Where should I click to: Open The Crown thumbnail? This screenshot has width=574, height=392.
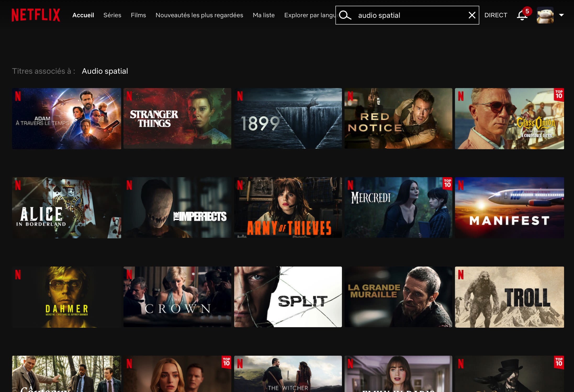pos(177,297)
